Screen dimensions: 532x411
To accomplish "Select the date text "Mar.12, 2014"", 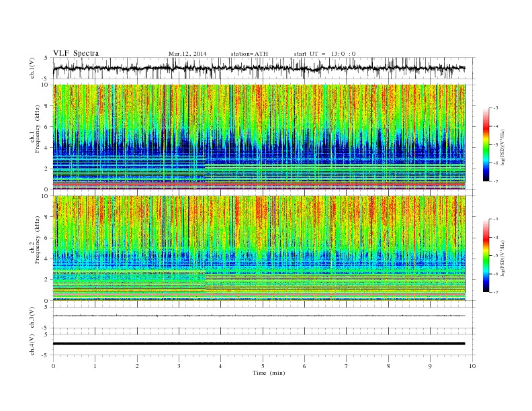I will click(187, 54).
